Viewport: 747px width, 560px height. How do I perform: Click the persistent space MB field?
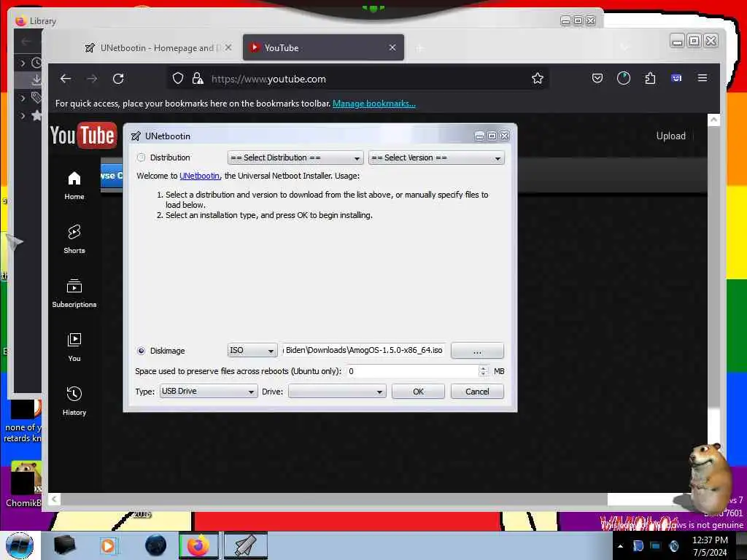click(413, 371)
